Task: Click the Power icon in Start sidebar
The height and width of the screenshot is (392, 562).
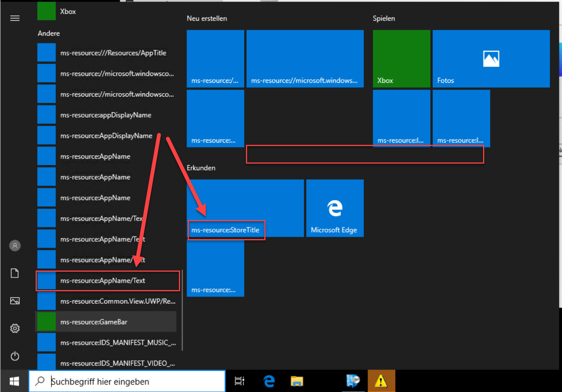Action: pyautogui.click(x=15, y=356)
